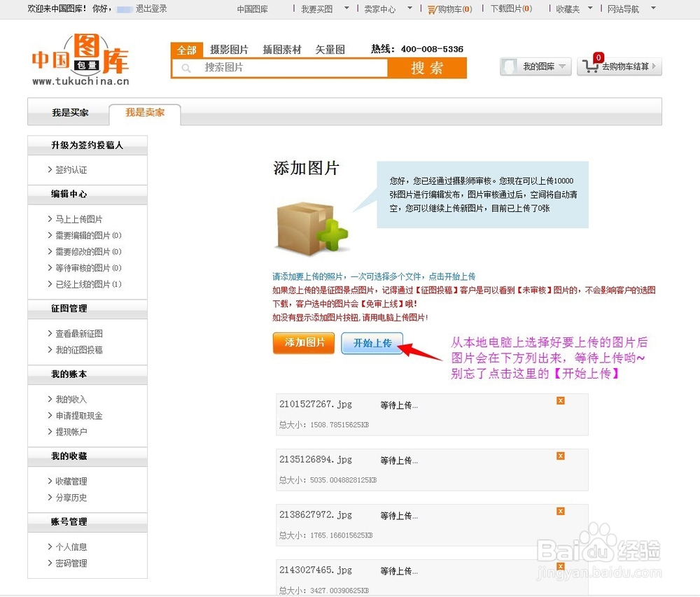Screen dimensions: 700x597
Task: Delete 2101527267.jpg with its orange X icon
Action: (x=560, y=400)
